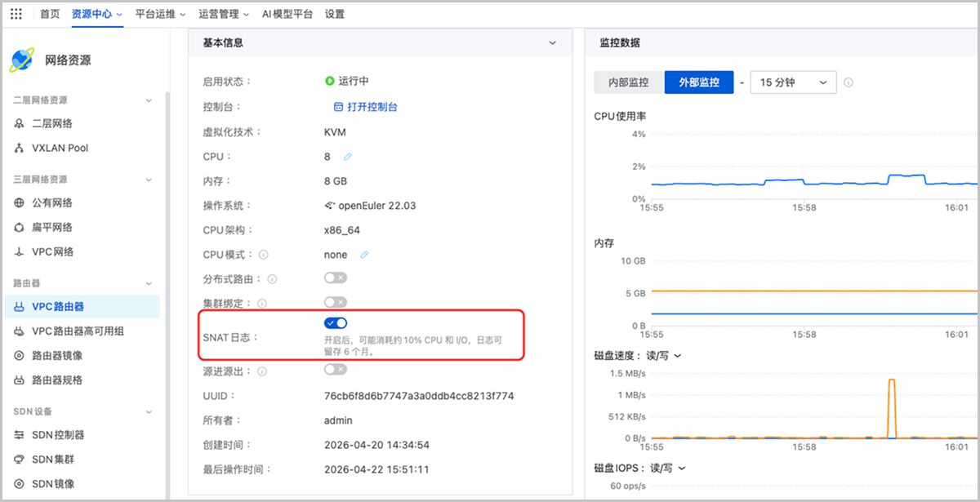
Task: Click info icon beside 源进源出
Action: pos(261,371)
